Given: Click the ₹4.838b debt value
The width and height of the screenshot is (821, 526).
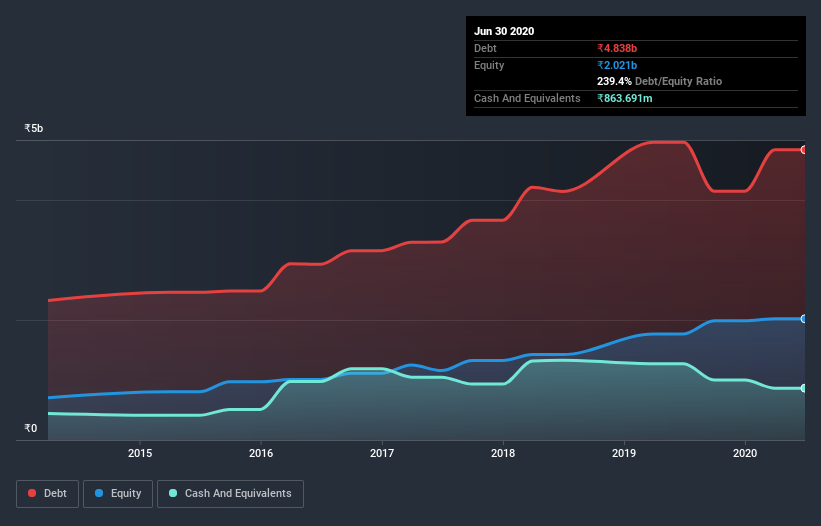Looking at the screenshot, I should pyautogui.click(x=617, y=48).
